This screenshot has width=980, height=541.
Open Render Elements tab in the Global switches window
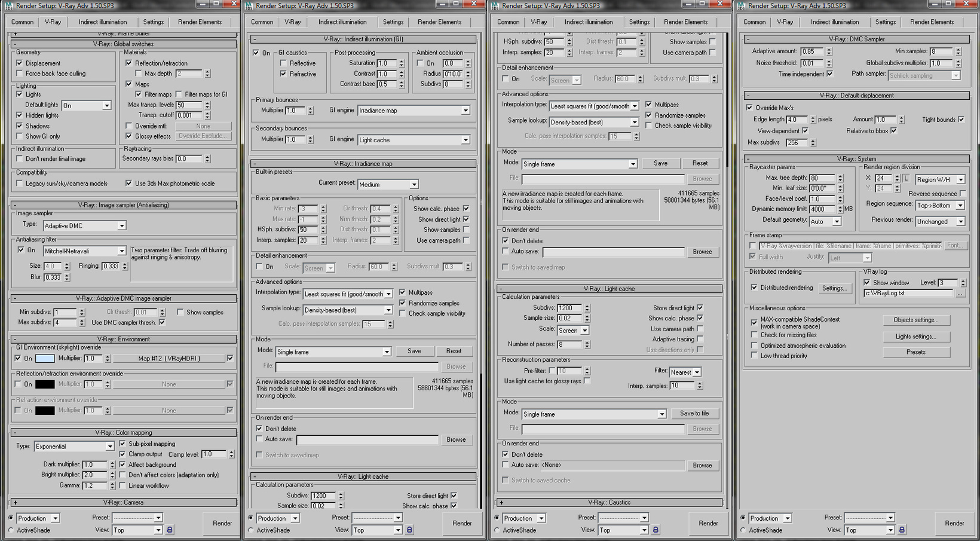click(200, 22)
